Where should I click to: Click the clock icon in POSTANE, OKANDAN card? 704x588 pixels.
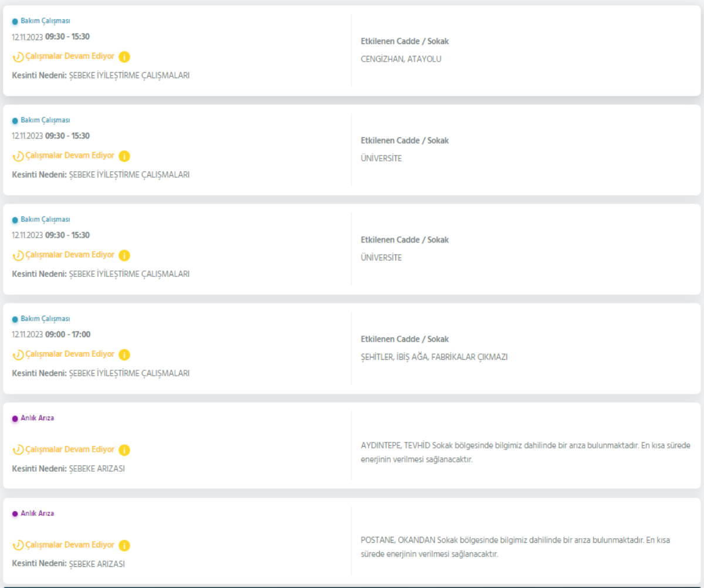pyautogui.click(x=18, y=546)
